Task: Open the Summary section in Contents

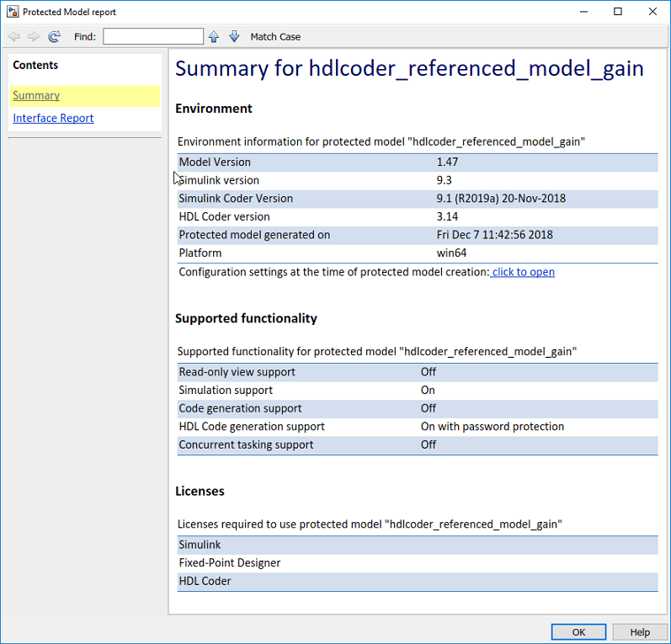Action: 36,95
